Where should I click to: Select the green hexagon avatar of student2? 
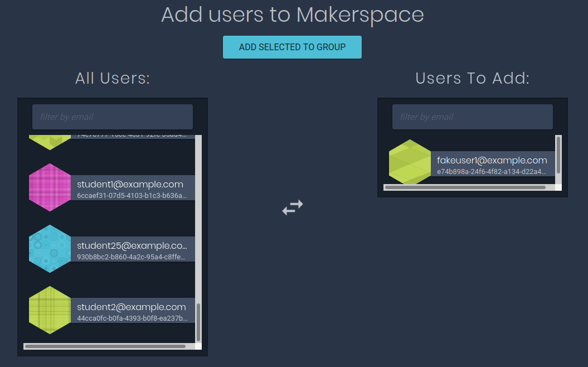click(x=50, y=310)
